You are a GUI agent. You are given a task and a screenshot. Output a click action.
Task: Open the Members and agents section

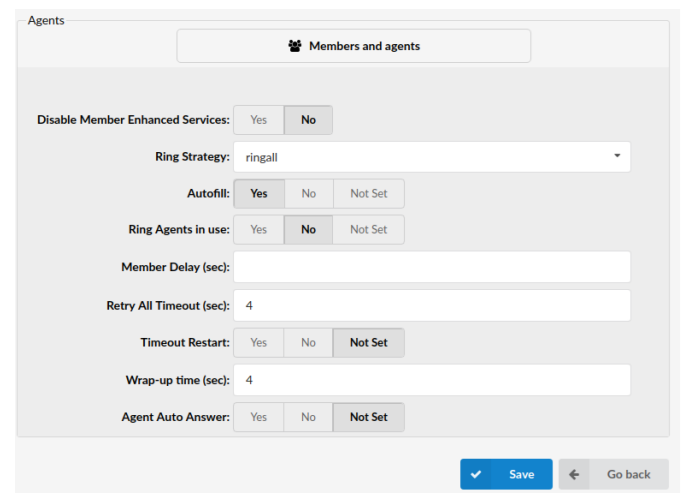click(x=353, y=46)
